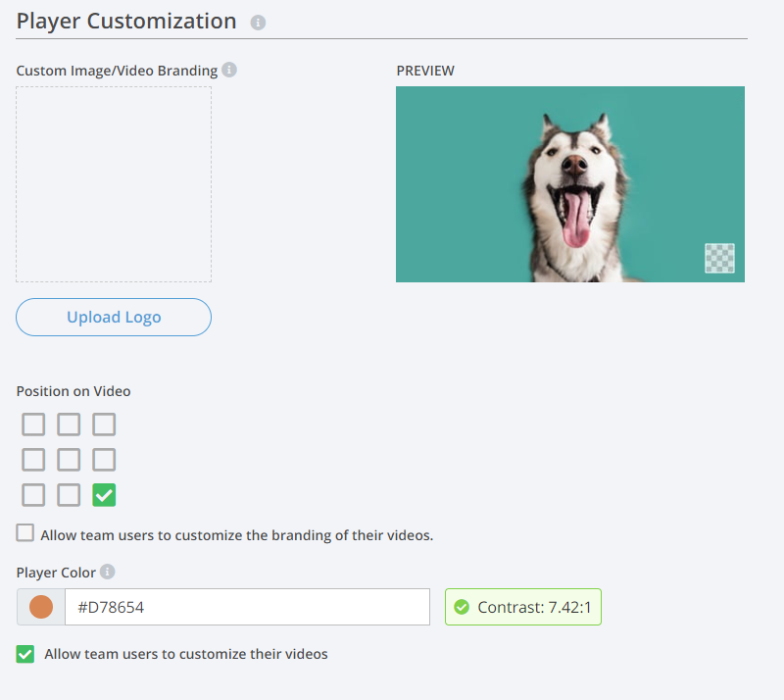Select middle-left logo position checkbox
The height and width of the screenshot is (700, 784).
pos(33,460)
